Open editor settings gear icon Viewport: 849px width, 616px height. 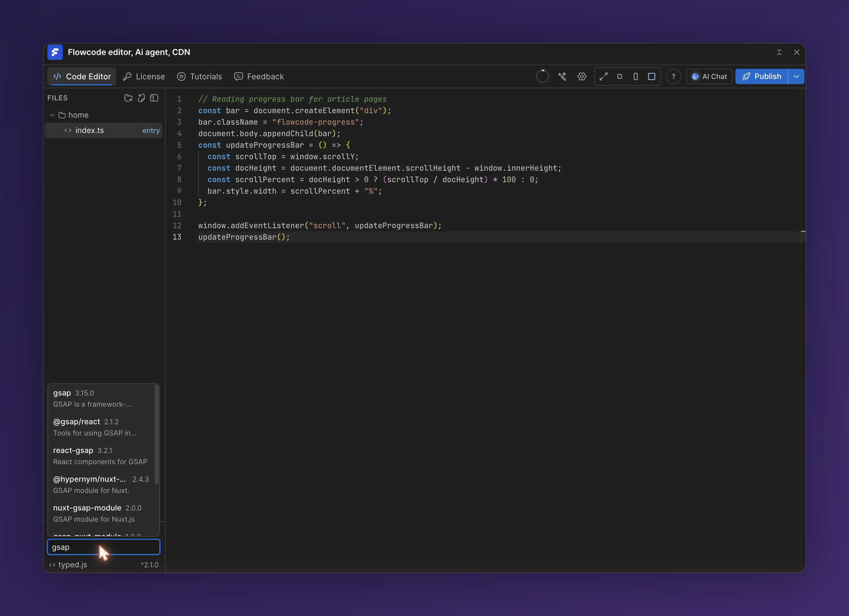click(x=582, y=76)
